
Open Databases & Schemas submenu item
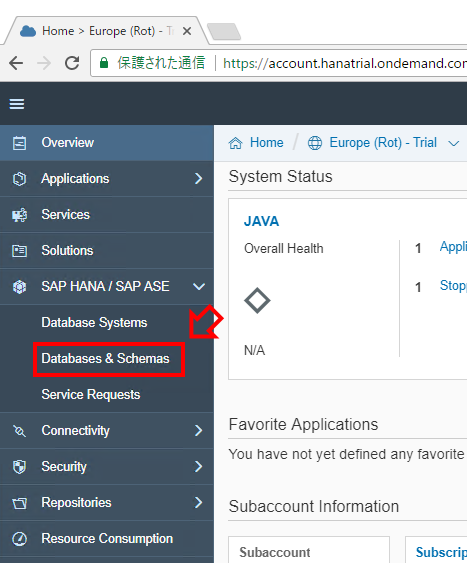(x=105, y=358)
